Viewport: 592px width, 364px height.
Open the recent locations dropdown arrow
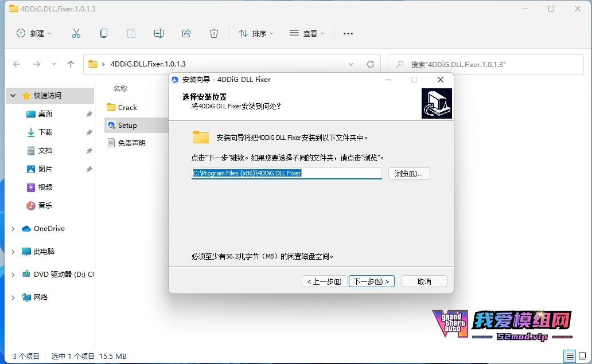54,64
